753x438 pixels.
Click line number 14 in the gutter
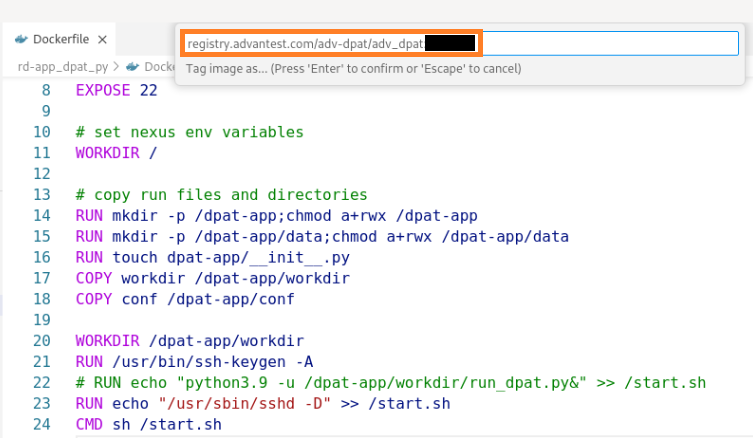(x=41, y=216)
